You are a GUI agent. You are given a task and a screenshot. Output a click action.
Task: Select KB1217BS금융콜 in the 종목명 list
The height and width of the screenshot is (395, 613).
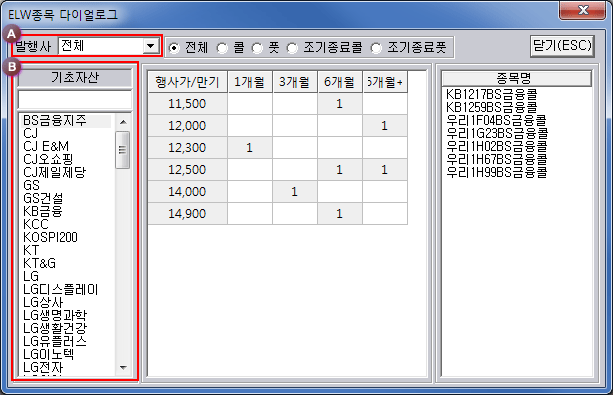(x=491, y=94)
